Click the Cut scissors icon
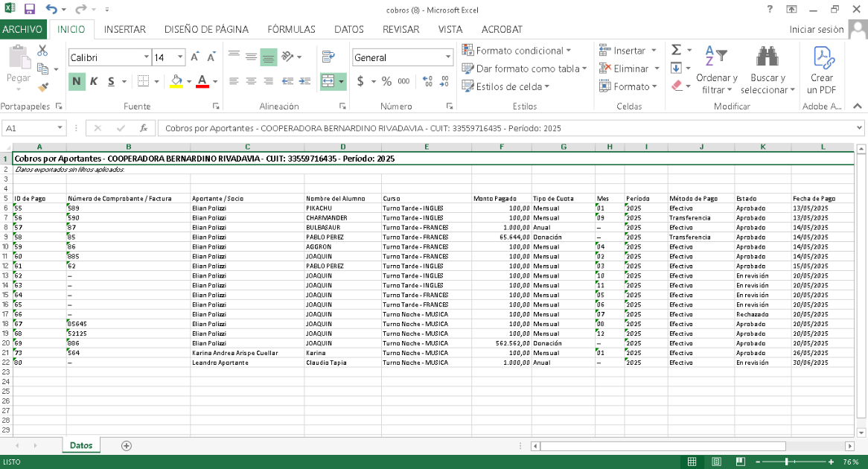868x469 pixels. click(42, 51)
